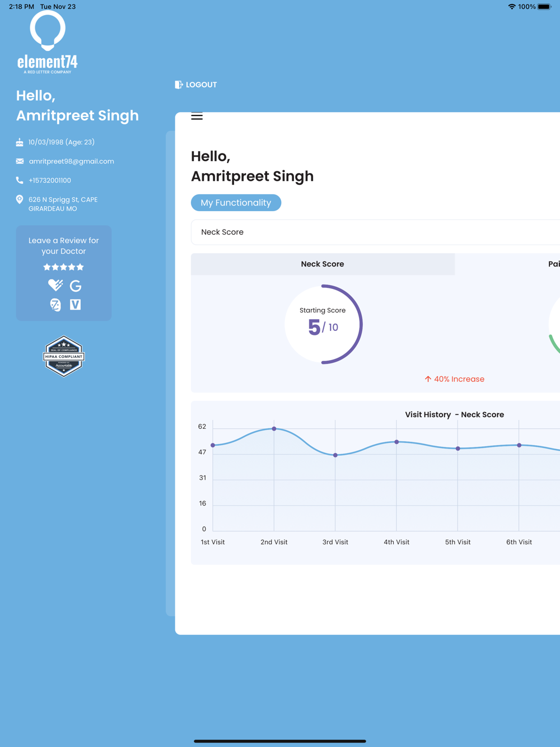Leave a review via the Zocdoc Z icon

click(x=55, y=305)
